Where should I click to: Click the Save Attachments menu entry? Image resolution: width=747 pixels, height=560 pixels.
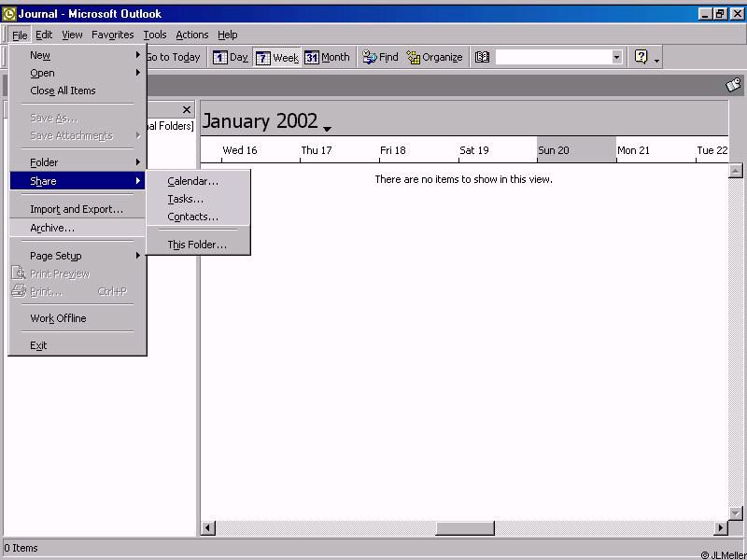pyautogui.click(x=78, y=135)
